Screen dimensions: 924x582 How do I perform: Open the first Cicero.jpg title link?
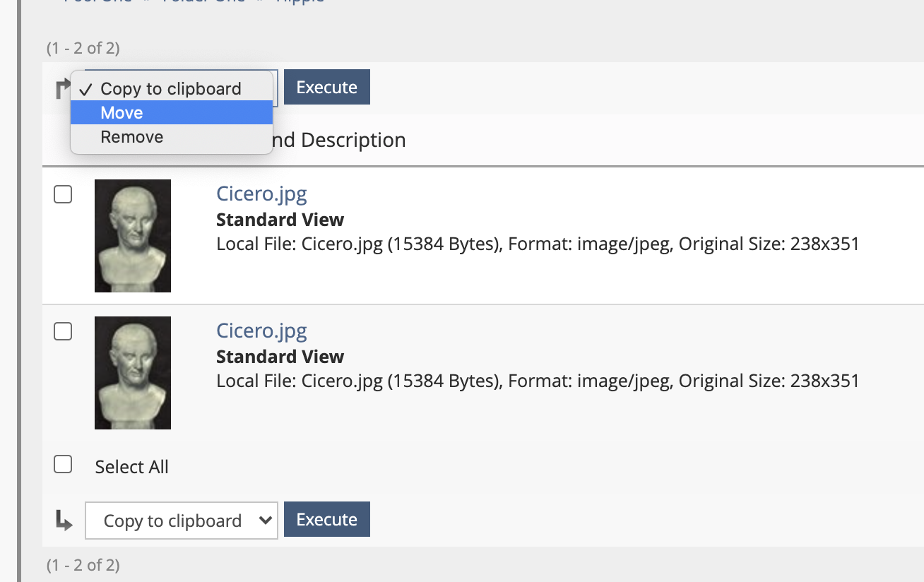[x=261, y=194]
